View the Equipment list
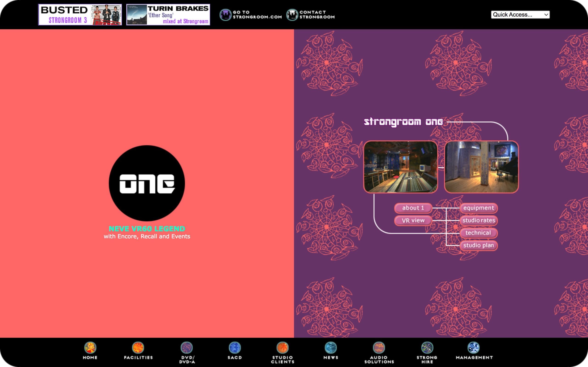Screen dimensions: 588x367 tap(478, 208)
